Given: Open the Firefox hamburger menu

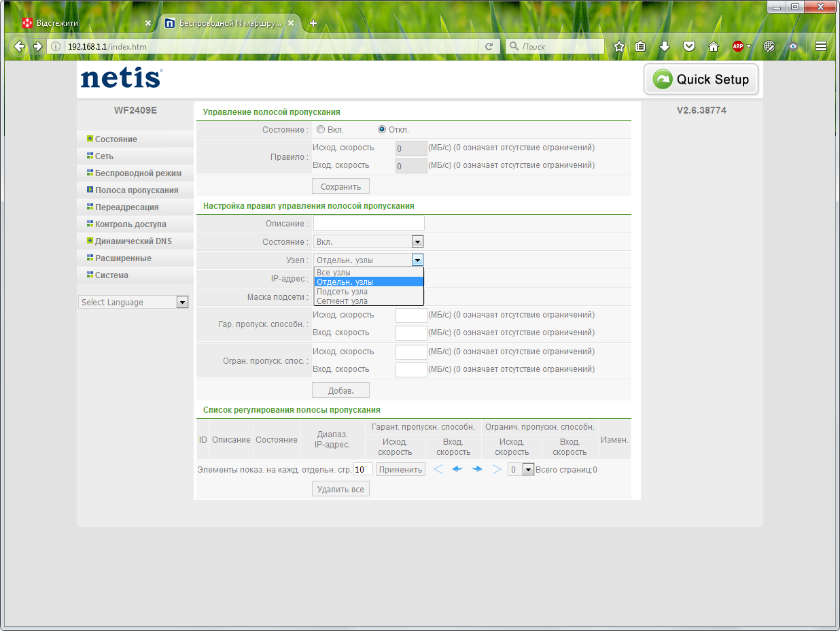Looking at the screenshot, I should click(x=820, y=47).
